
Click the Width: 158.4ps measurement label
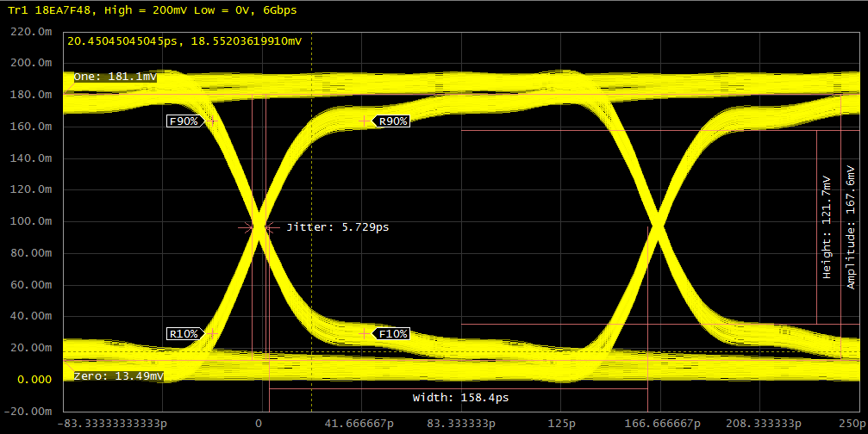tap(460, 398)
